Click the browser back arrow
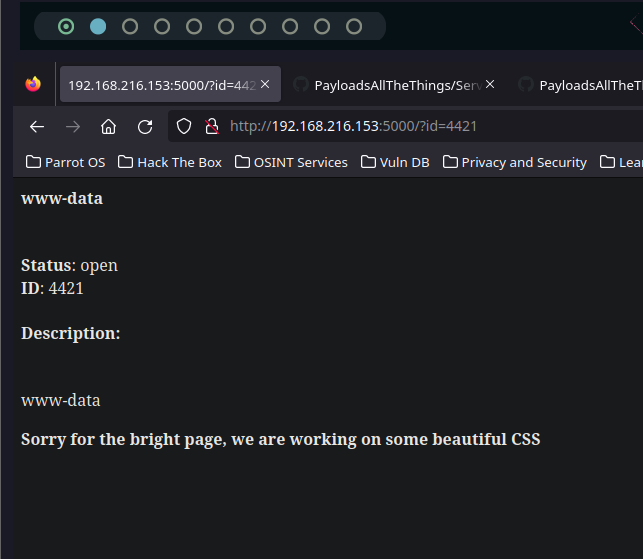 pos(37,127)
